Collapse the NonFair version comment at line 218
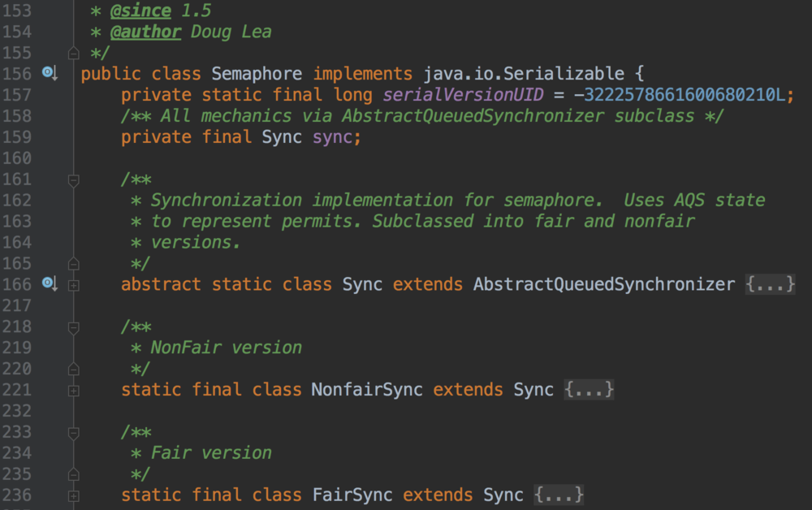The height and width of the screenshot is (510, 812). (74, 328)
